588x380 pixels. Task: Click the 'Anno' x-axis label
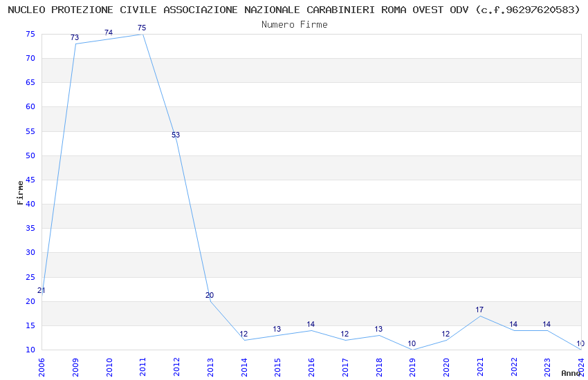tap(571, 373)
